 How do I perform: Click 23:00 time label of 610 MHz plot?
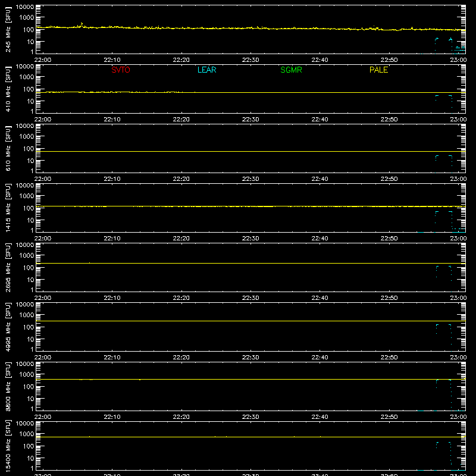pos(458,179)
